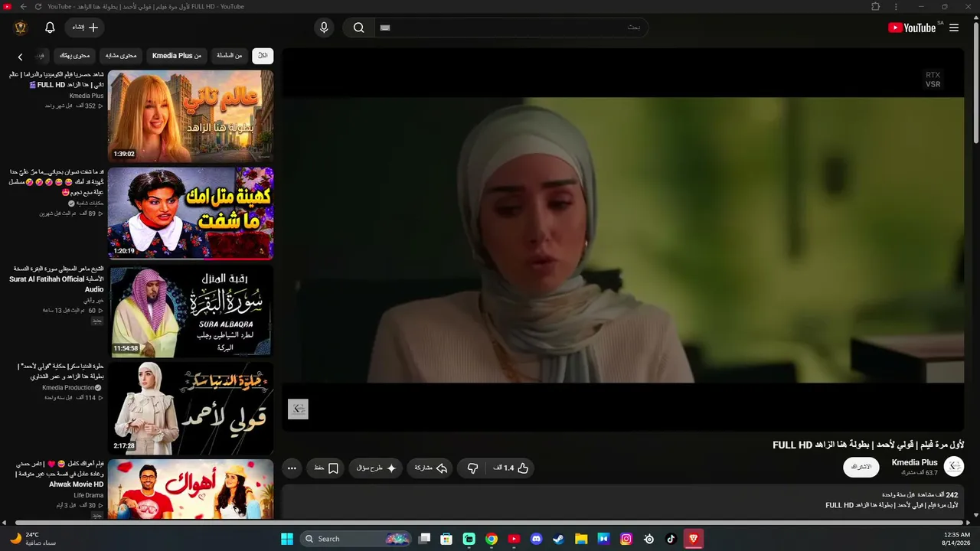Dislike the video with thumbs down

472,468
